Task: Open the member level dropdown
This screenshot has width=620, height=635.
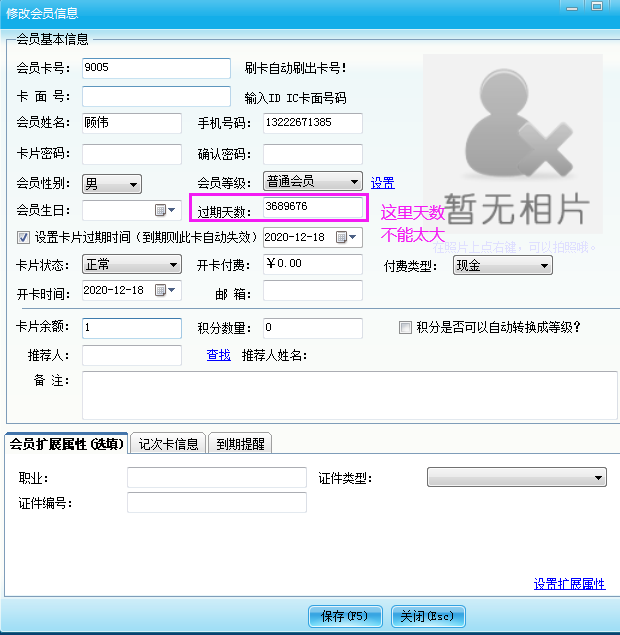Action: pos(353,182)
